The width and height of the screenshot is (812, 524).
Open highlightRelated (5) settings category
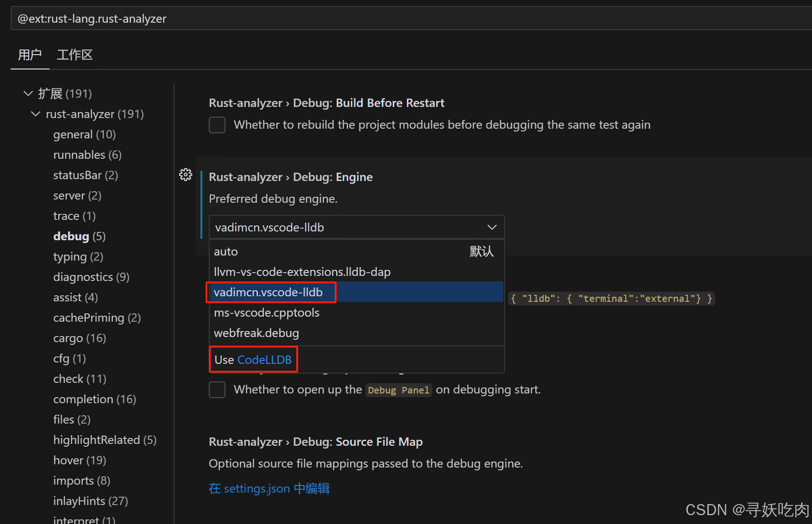(x=105, y=440)
